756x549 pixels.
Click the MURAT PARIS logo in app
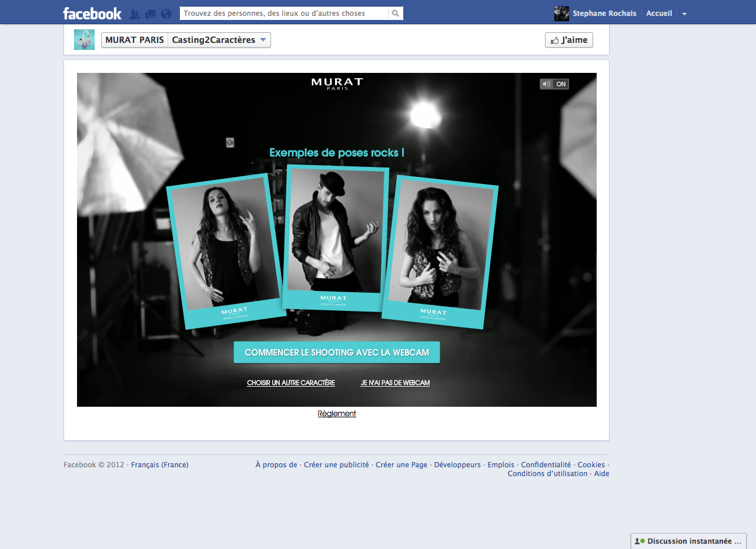click(x=337, y=83)
